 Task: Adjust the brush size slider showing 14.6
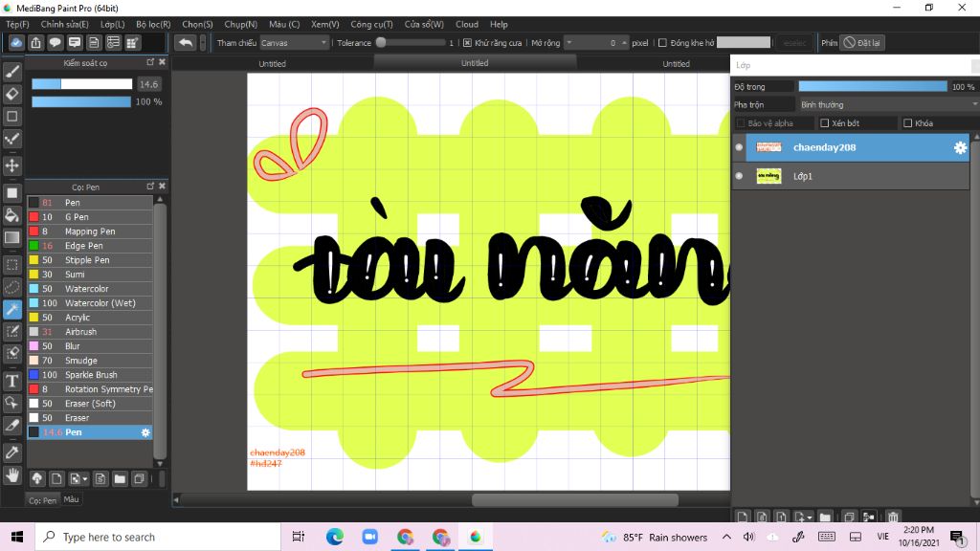[82, 84]
